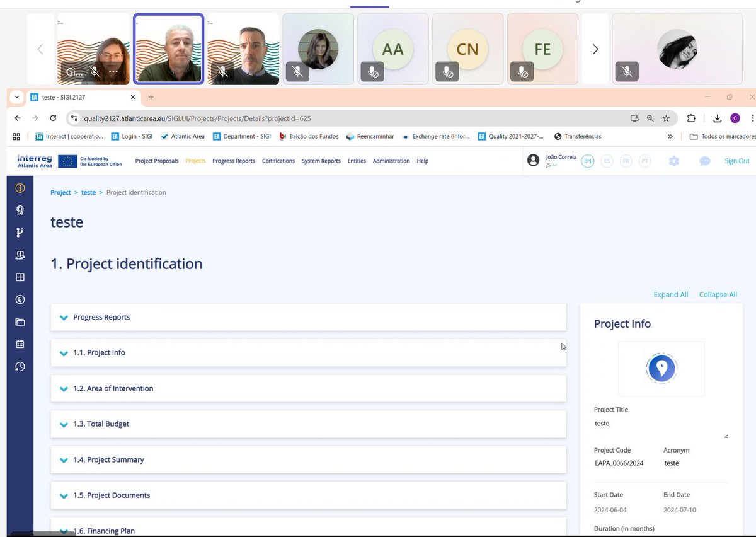Open the Balcão dos Fundos bookmark
The height and width of the screenshot is (537, 756).
point(309,136)
